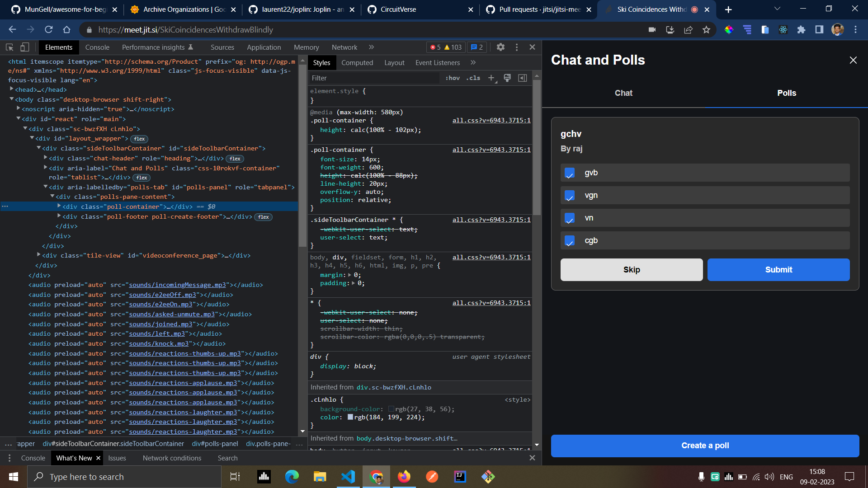The height and width of the screenshot is (488, 868).
Task: Toggle the computed styles sidebar icon
Action: [x=523, y=78]
